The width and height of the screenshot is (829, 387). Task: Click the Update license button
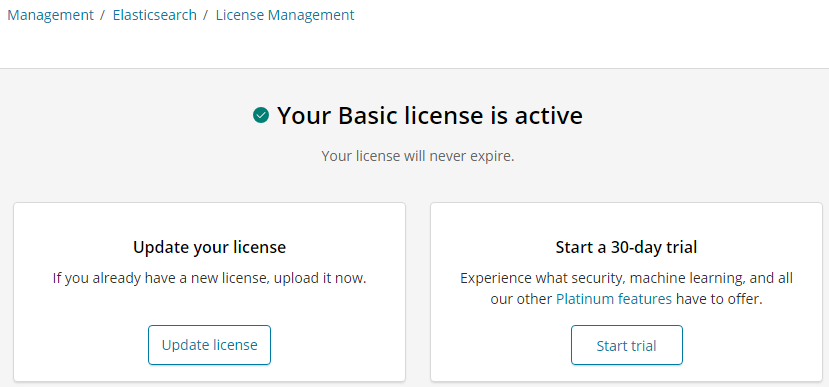tap(209, 345)
